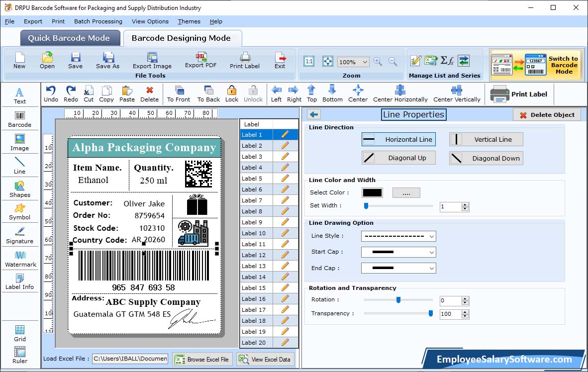Toggle the Grid display
The height and width of the screenshot is (372, 588).
20,334
